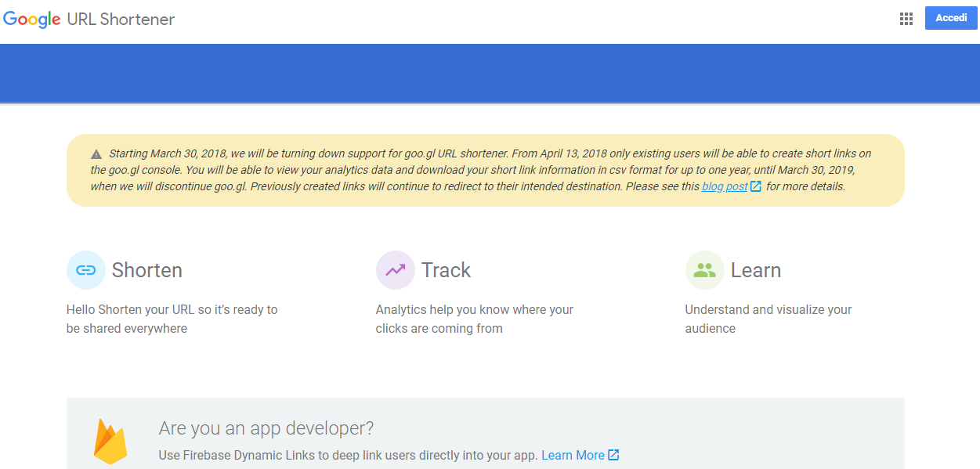Click the Learn heading

(756, 270)
